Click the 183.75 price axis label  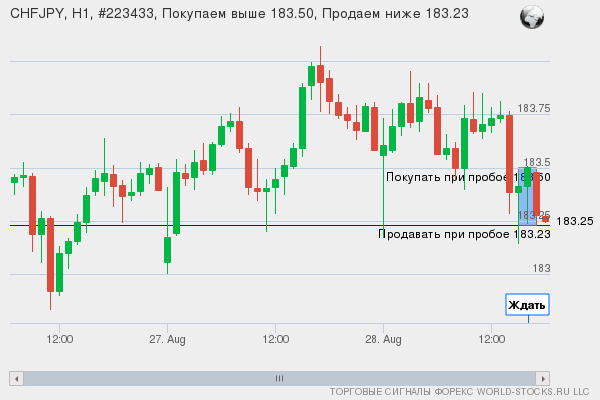534,109
